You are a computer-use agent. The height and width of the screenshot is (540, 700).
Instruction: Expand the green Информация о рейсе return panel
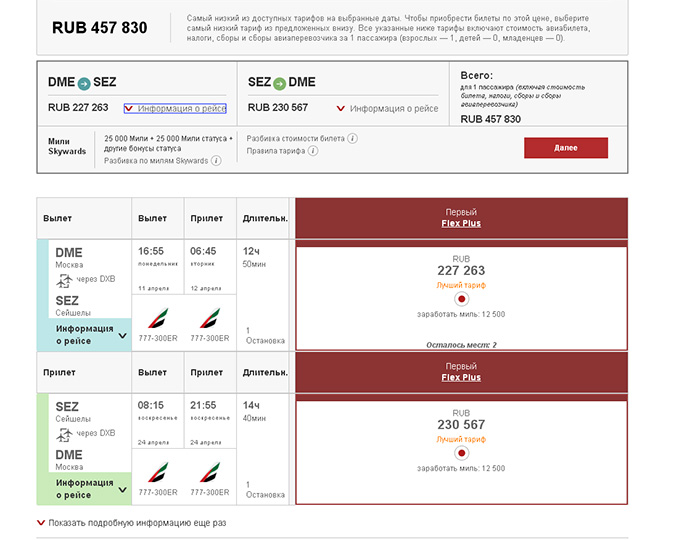(x=90, y=489)
